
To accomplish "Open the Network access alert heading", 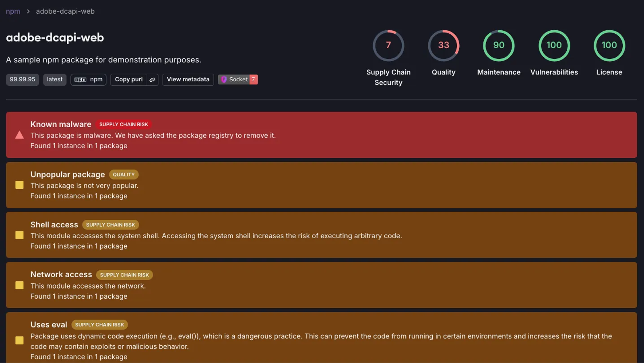I will (61, 274).
